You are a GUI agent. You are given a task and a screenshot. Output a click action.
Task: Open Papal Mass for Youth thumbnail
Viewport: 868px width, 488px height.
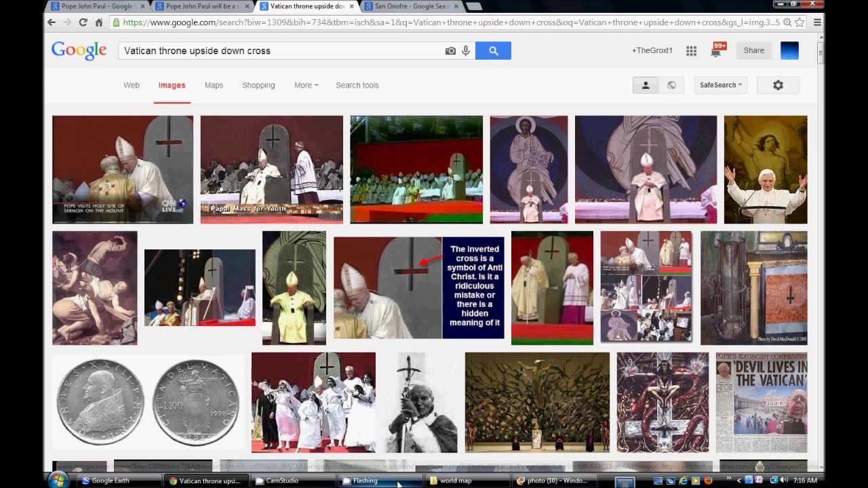click(271, 169)
